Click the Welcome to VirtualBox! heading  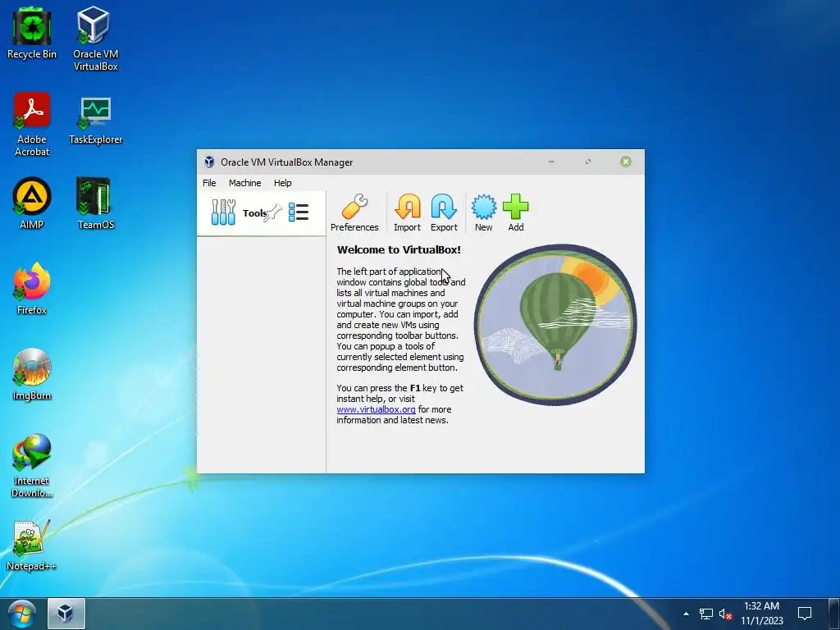(x=399, y=249)
